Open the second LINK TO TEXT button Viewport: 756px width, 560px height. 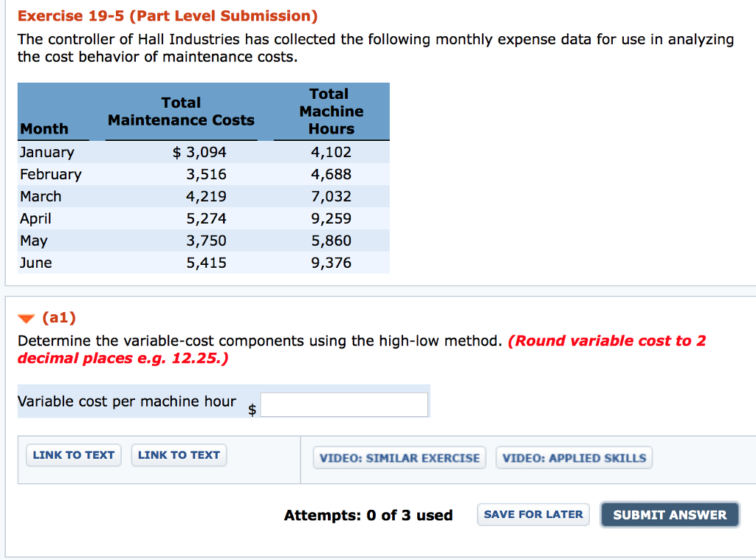pos(179,455)
